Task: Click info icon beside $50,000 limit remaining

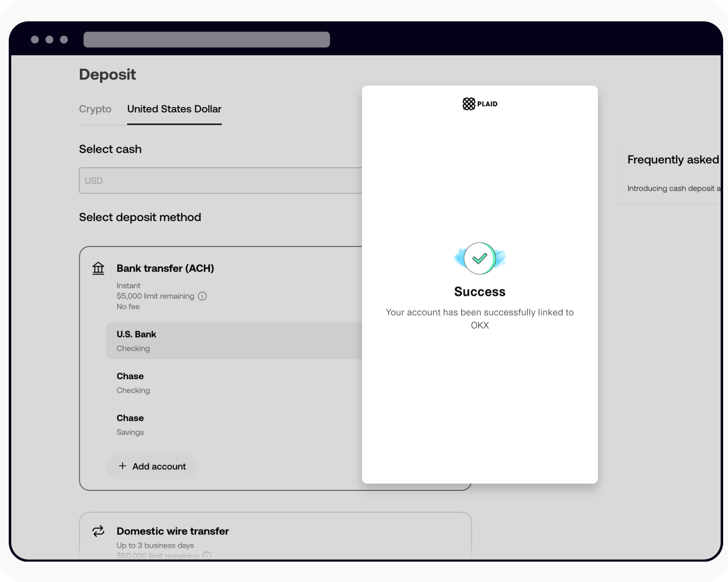Action: click(x=207, y=555)
